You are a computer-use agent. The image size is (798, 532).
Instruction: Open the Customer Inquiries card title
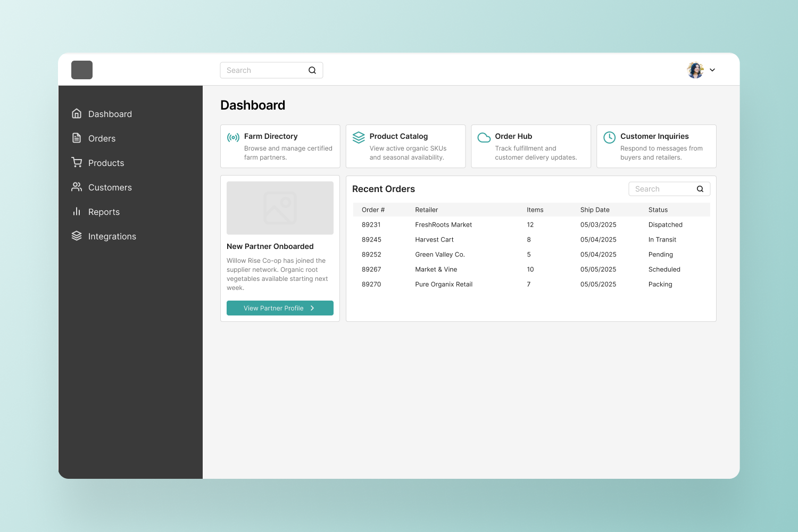click(x=654, y=136)
